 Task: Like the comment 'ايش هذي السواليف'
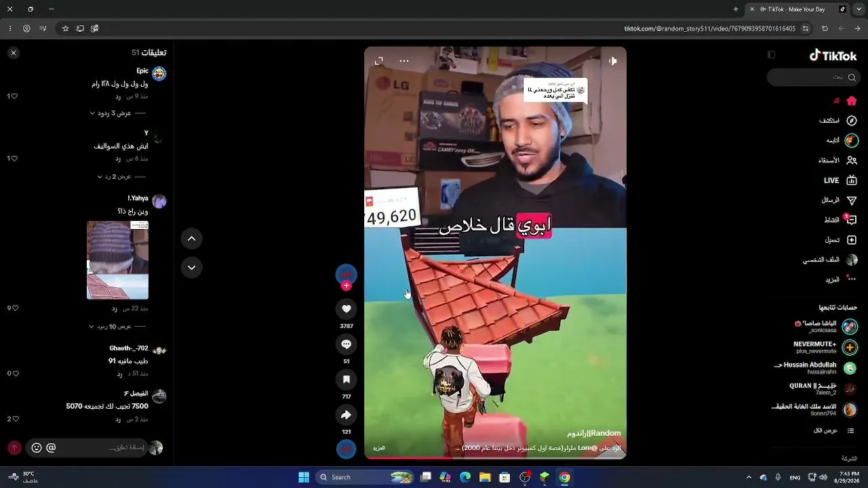point(14,159)
